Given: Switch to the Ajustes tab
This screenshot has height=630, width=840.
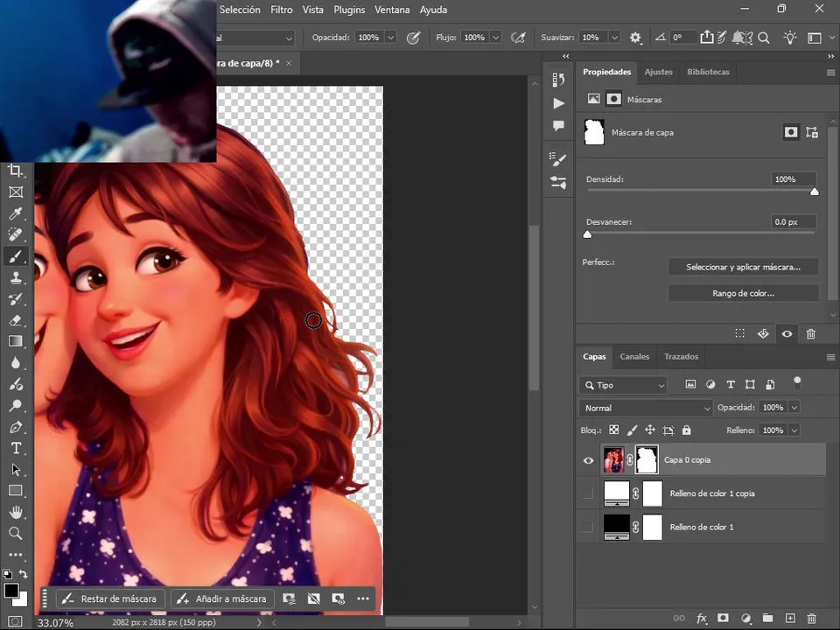Looking at the screenshot, I should [x=658, y=72].
